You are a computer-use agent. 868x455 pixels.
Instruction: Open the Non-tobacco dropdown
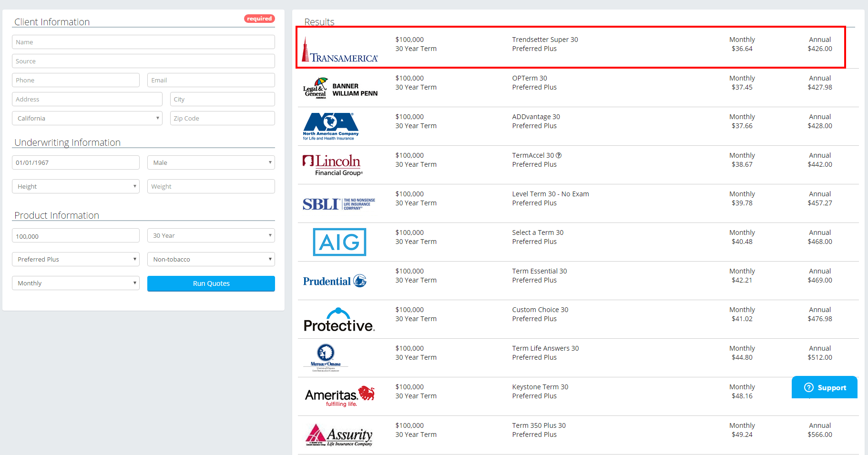click(x=211, y=259)
